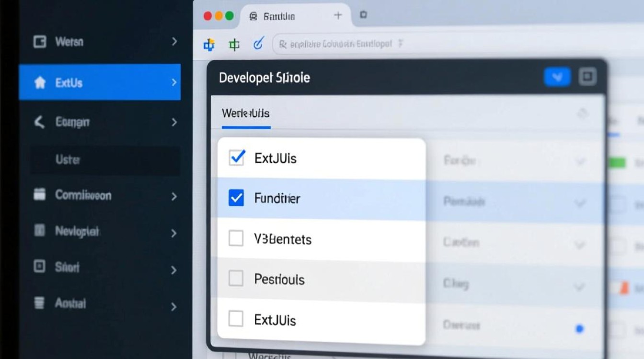644x359 pixels.
Task: Click the square icon in the Developet dialog header
Action: pyautogui.click(x=587, y=77)
